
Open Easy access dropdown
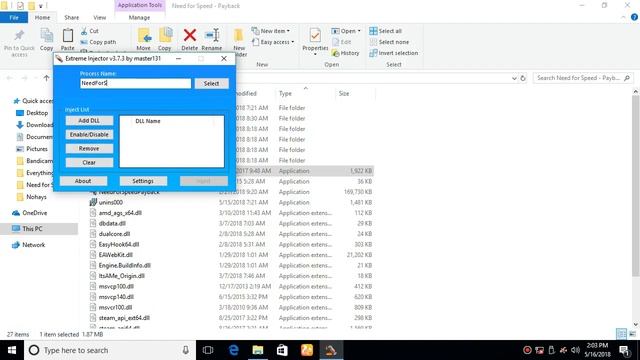[273, 42]
